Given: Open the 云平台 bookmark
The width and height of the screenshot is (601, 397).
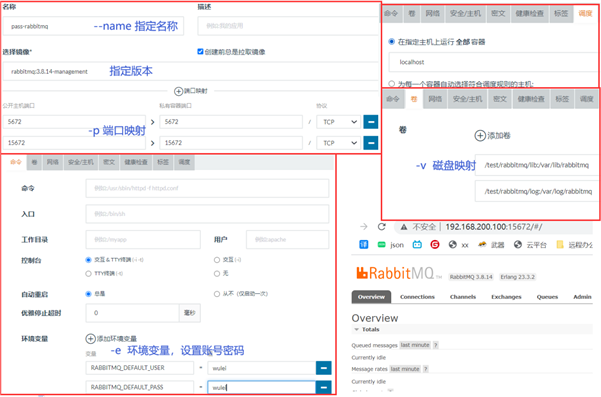Looking at the screenshot, I should pos(530,245).
